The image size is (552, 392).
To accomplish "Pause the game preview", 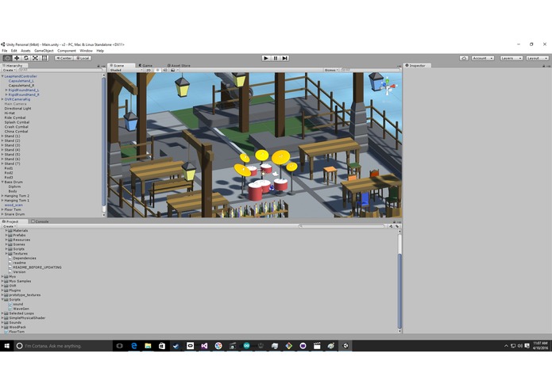I will 276,58.
